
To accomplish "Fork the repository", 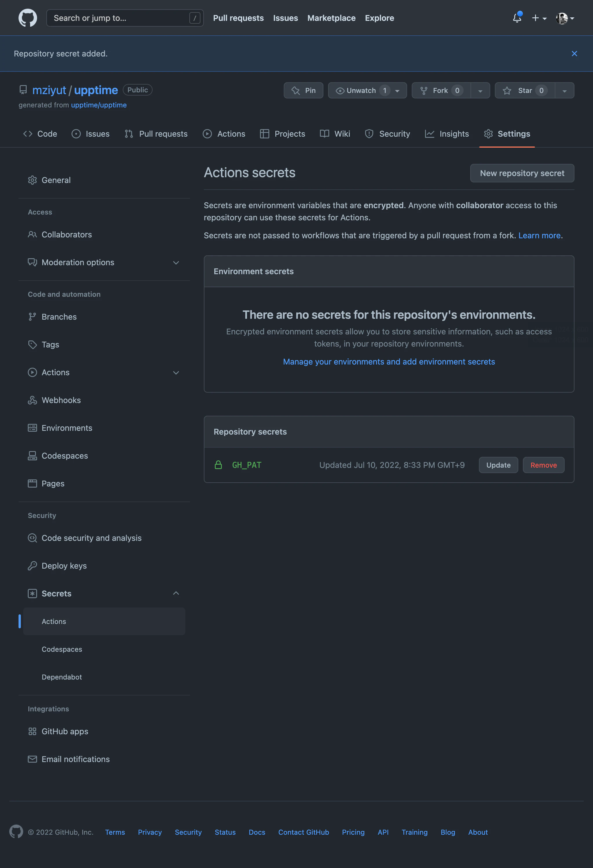I will pos(441,90).
